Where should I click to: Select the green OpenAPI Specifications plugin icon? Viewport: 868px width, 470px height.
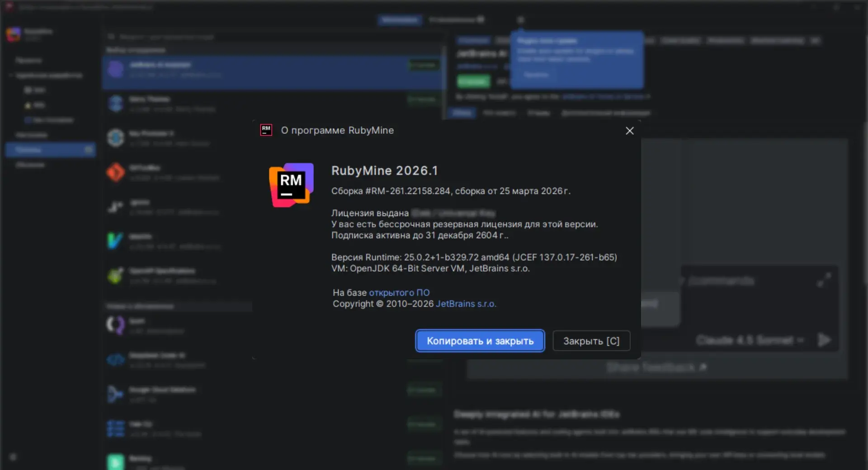click(116, 275)
